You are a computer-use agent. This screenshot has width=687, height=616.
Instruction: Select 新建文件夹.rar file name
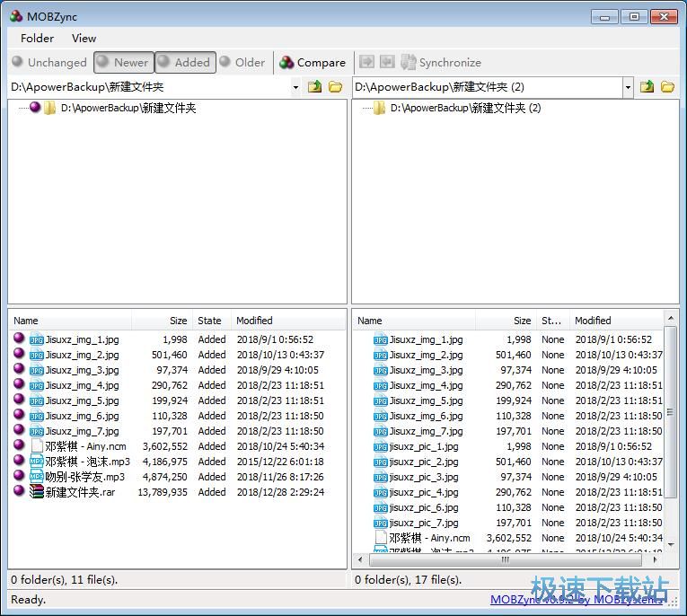(x=80, y=492)
